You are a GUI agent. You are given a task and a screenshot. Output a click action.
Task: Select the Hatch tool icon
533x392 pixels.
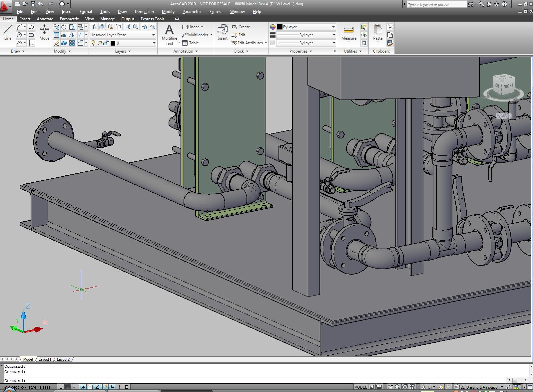[31, 43]
